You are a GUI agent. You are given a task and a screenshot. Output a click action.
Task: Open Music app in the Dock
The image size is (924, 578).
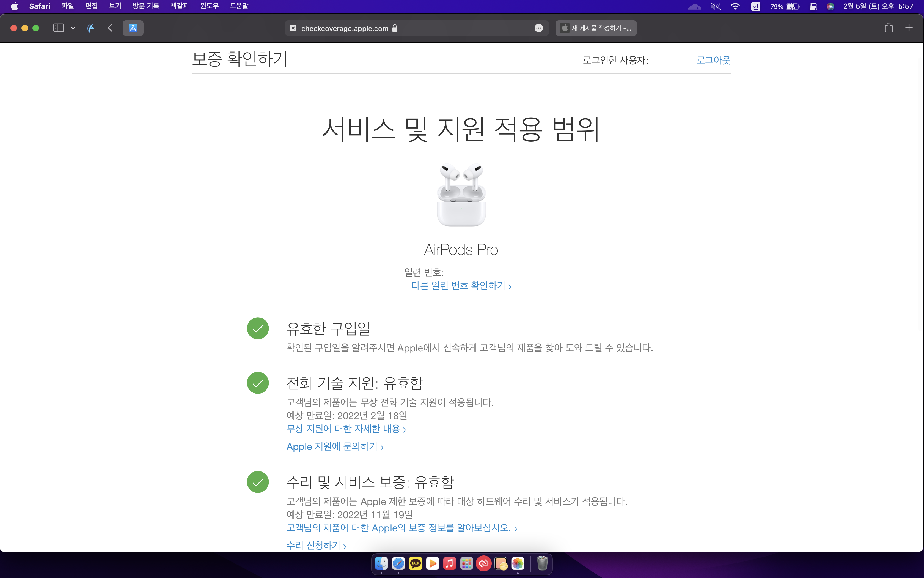click(x=449, y=563)
